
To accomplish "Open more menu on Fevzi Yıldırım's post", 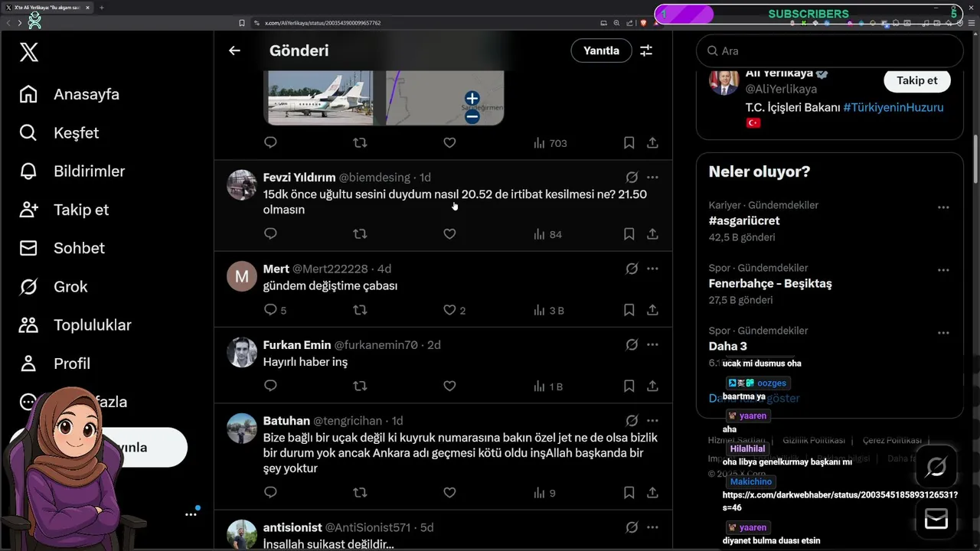I will (x=652, y=178).
